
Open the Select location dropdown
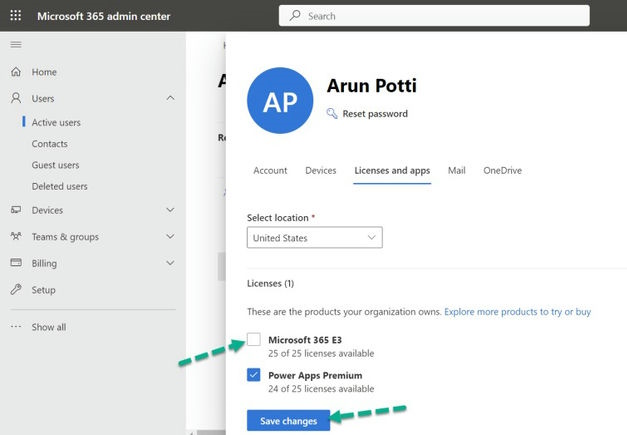click(x=314, y=238)
